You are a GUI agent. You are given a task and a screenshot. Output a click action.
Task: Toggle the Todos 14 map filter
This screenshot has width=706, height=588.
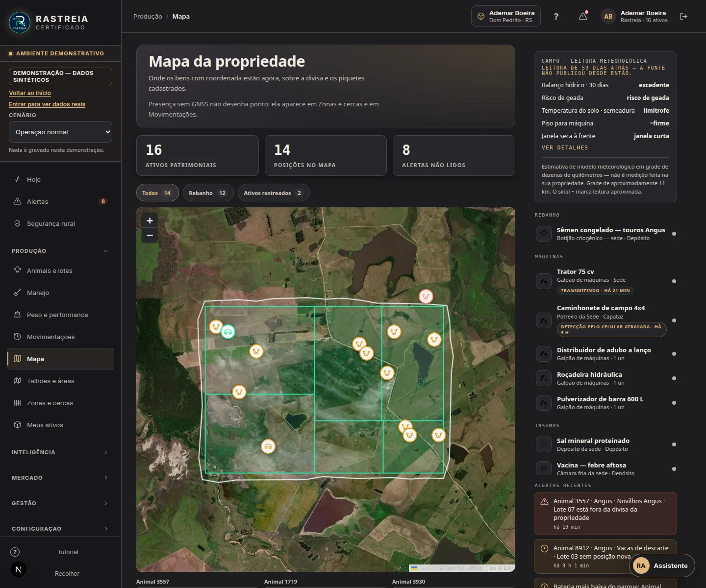(157, 193)
